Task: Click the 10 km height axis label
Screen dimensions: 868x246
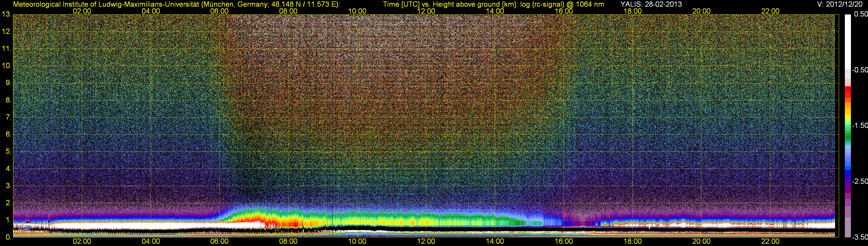Action: point(6,66)
